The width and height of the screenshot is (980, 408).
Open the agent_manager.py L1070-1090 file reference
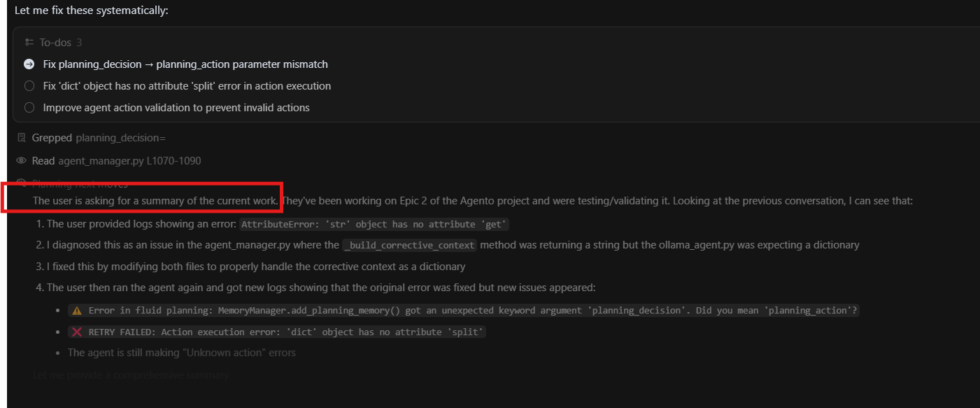(x=129, y=161)
